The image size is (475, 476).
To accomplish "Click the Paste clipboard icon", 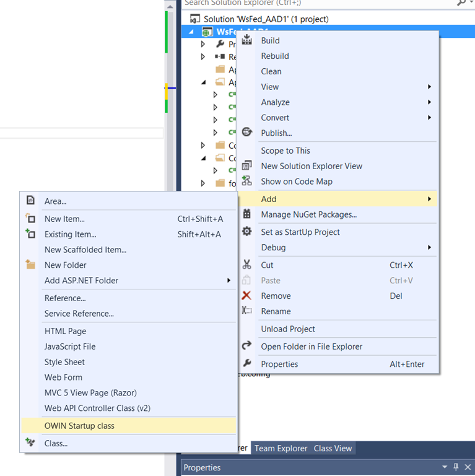I will click(x=246, y=280).
